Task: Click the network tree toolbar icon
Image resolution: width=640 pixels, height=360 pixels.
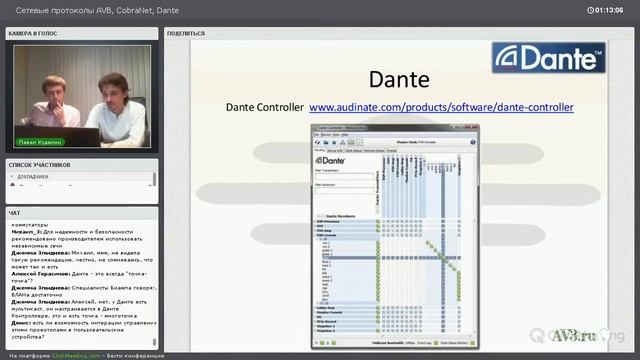Action: pyautogui.click(x=342, y=142)
